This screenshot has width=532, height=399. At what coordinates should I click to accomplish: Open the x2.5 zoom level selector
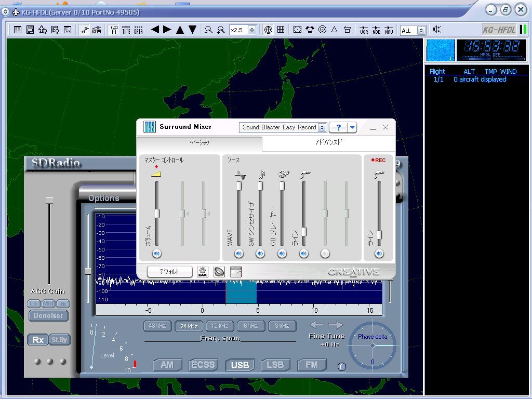click(252, 29)
